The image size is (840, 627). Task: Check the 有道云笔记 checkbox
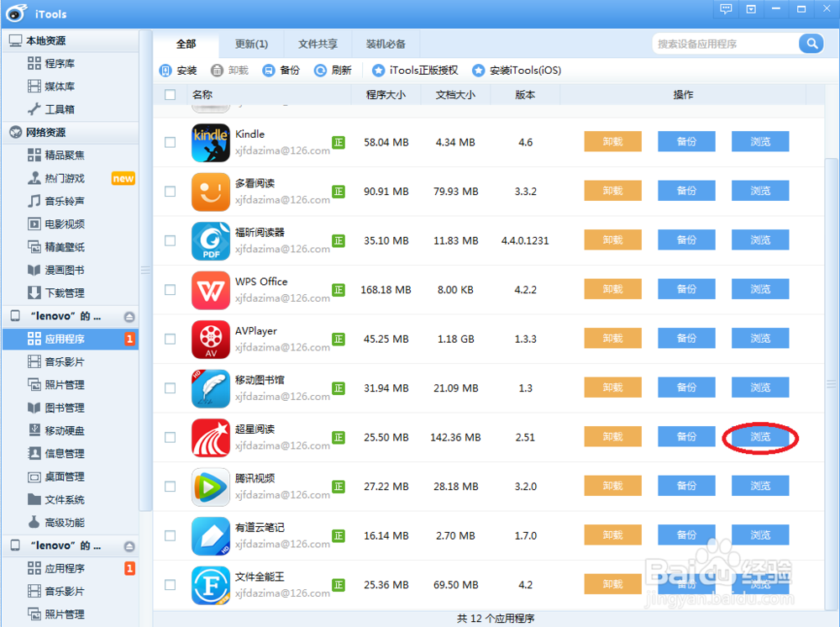pos(171,536)
